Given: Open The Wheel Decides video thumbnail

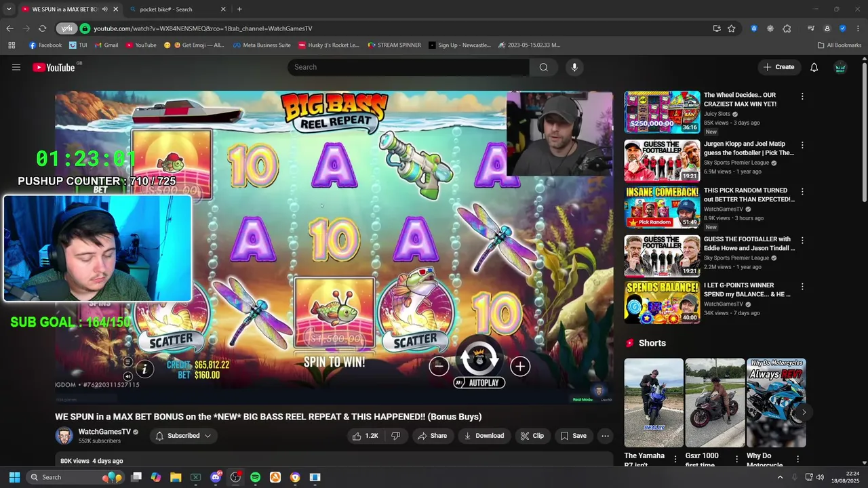Looking at the screenshot, I should pos(662,113).
